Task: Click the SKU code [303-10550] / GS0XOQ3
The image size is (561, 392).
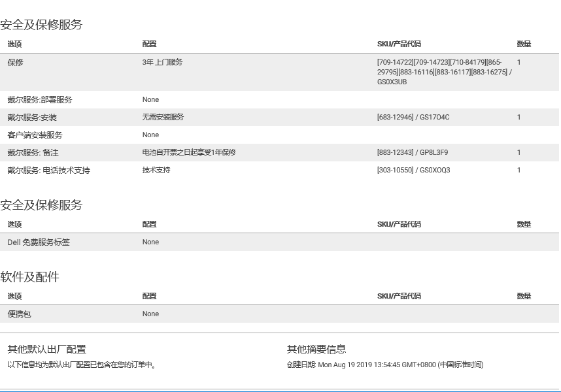Action: pos(413,171)
